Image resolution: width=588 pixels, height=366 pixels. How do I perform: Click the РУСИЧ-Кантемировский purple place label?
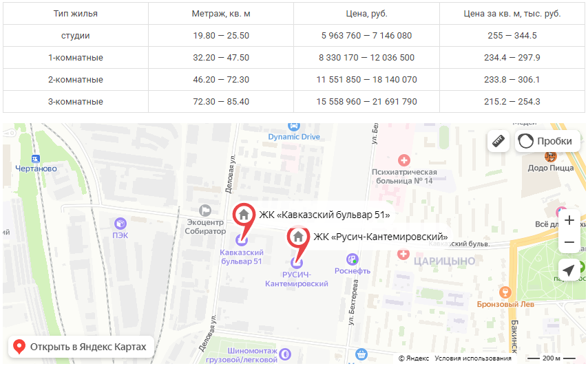coord(297,279)
